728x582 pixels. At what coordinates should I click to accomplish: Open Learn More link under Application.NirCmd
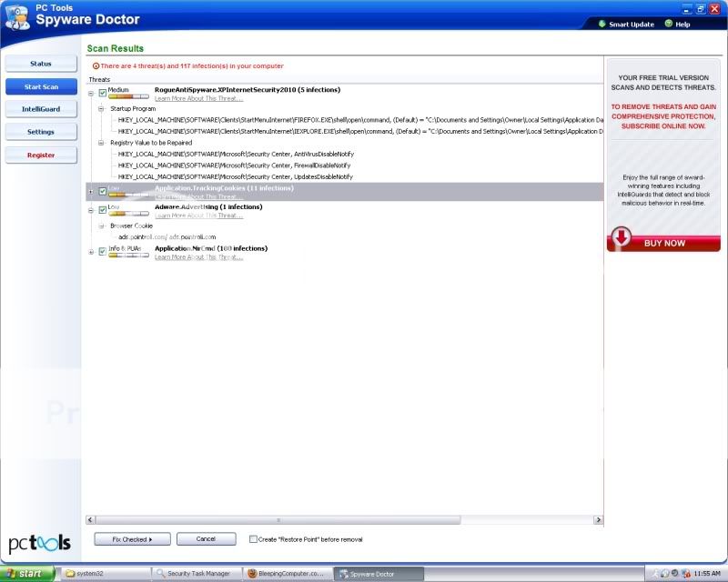198,257
